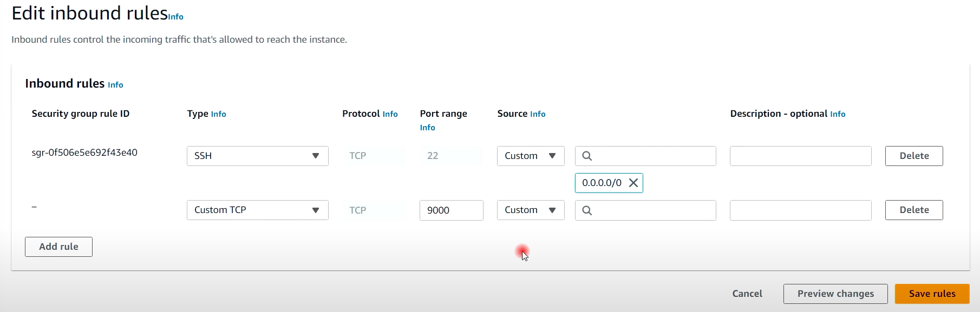This screenshot has height=312, width=980.
Task: Click the TCP protocol field in Custom TCP row
Action: click(374, 210)
